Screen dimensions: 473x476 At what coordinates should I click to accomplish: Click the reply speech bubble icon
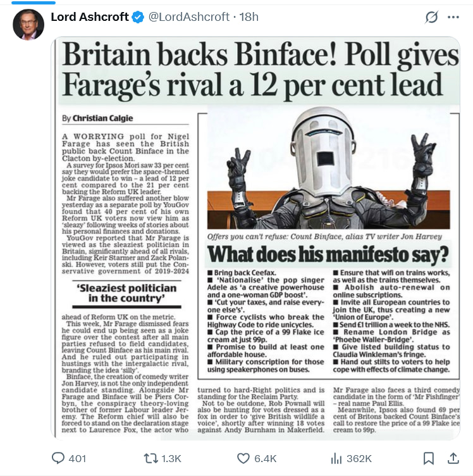[58, 458]
